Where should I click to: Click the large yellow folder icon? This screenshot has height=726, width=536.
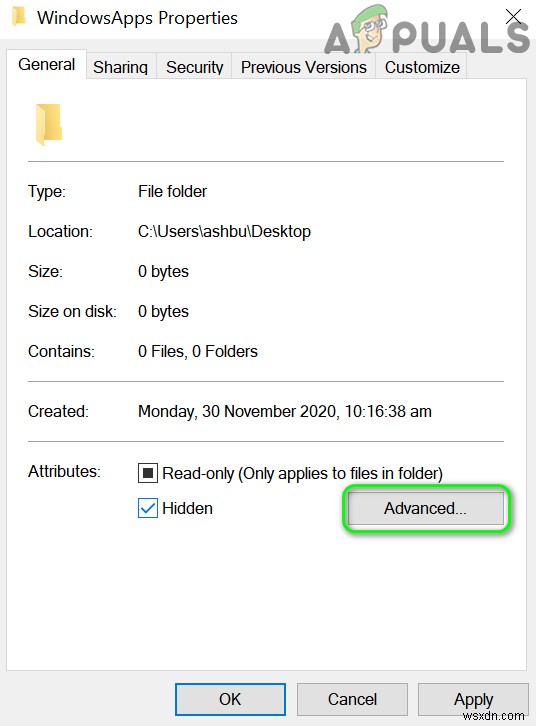coord(49,124)
